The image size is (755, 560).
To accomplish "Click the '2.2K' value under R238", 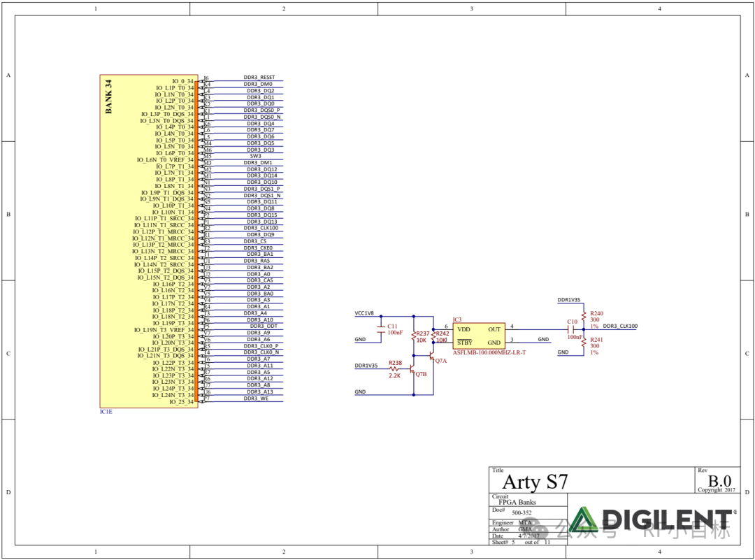I will coord(394,375).
